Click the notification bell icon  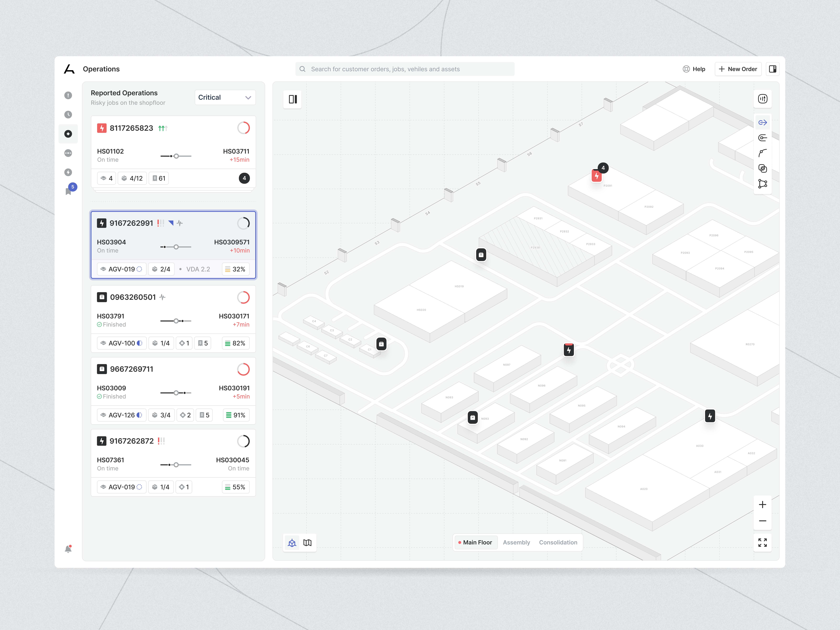tap(68, 549)
